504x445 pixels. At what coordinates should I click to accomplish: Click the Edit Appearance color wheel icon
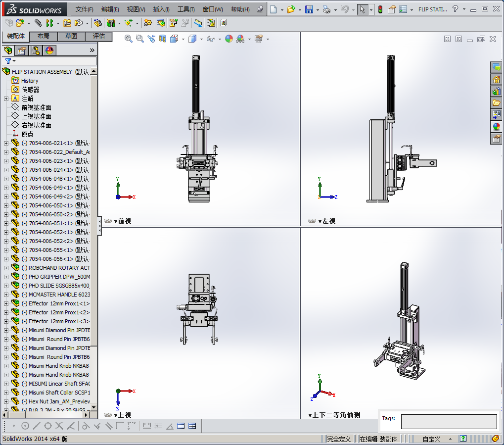(229, 39)
